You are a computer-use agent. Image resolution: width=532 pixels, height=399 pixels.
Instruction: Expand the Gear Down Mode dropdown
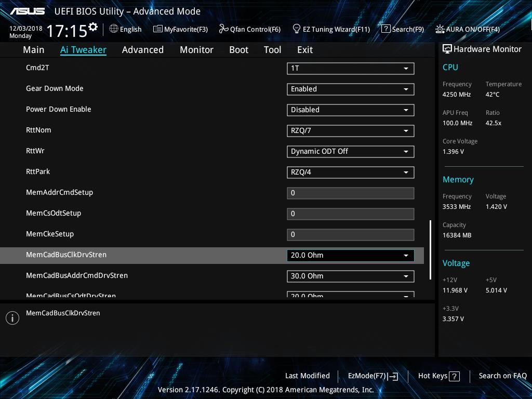(x=351, y=89)
